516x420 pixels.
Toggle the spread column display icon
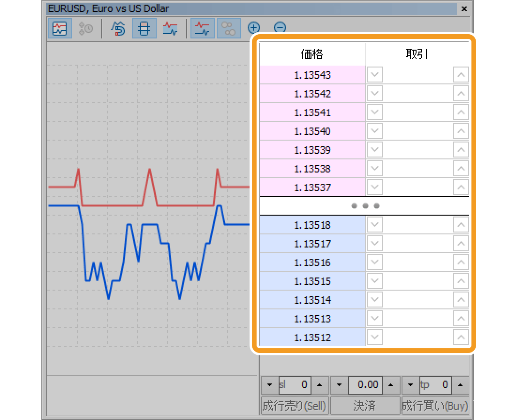(x=144, y=28)
